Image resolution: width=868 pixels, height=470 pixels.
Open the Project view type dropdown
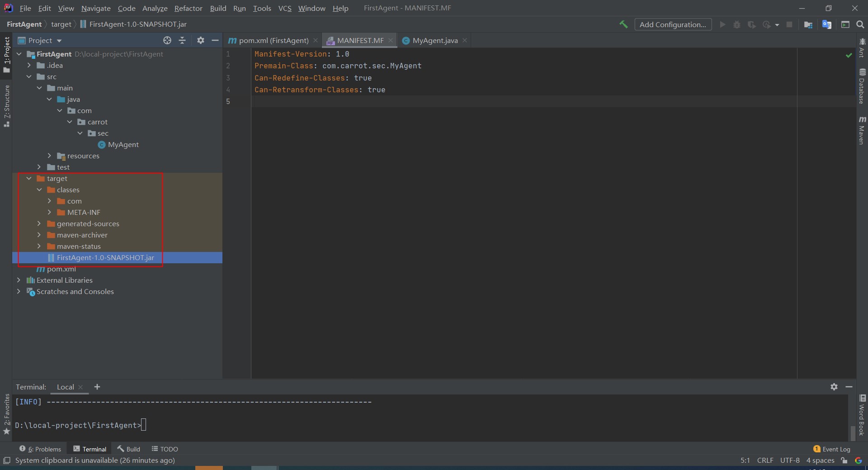point(40,40)
